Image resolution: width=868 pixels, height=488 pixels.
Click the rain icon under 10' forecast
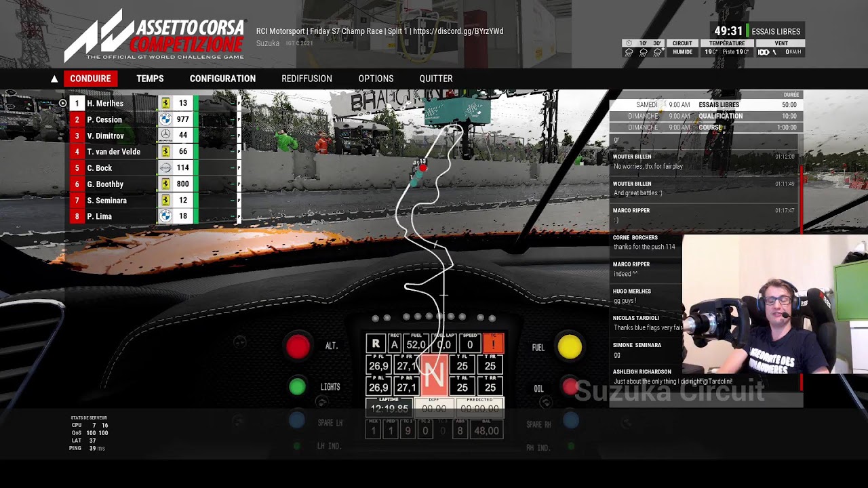tap(643, 52)
